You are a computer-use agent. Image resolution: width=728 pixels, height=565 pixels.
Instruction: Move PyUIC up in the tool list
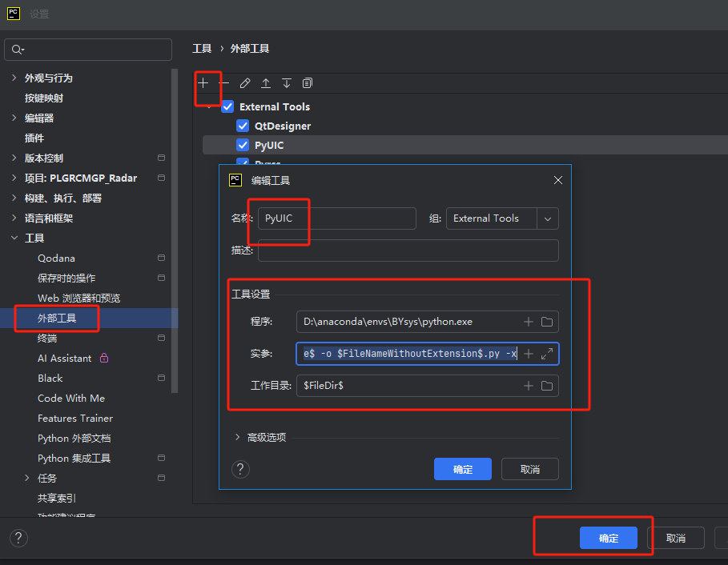tap(266, 82)
